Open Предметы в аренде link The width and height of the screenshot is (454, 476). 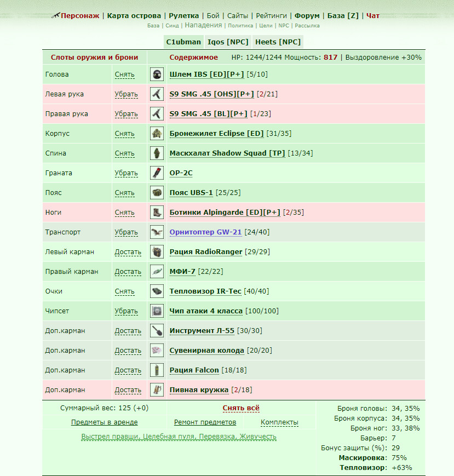105,422
